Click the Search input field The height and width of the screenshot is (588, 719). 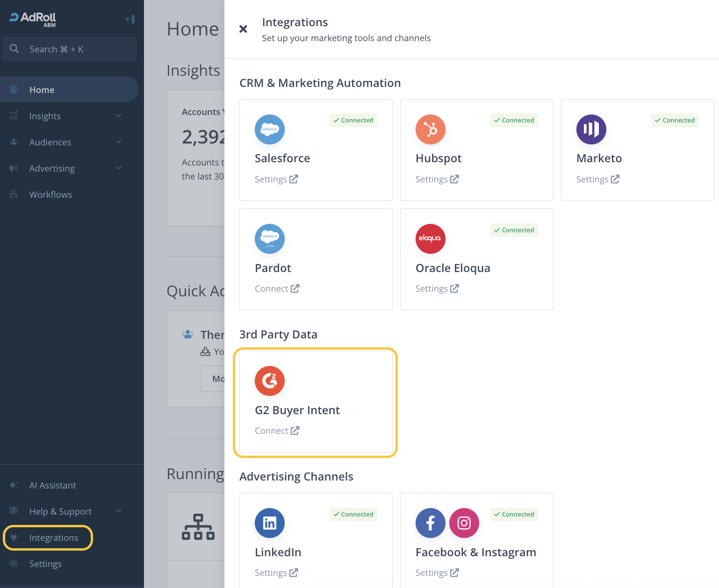pyautogui.click(x=70, y=49)
